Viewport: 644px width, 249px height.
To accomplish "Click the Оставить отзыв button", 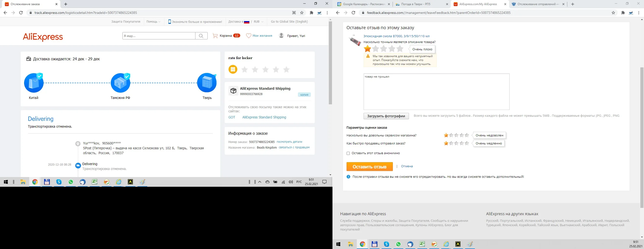I will point(369,167).
